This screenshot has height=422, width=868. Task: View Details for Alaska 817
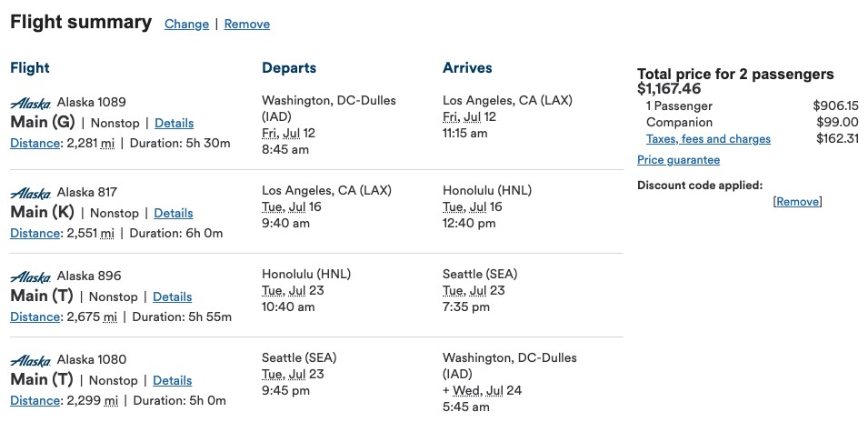(x=174, y=213)
